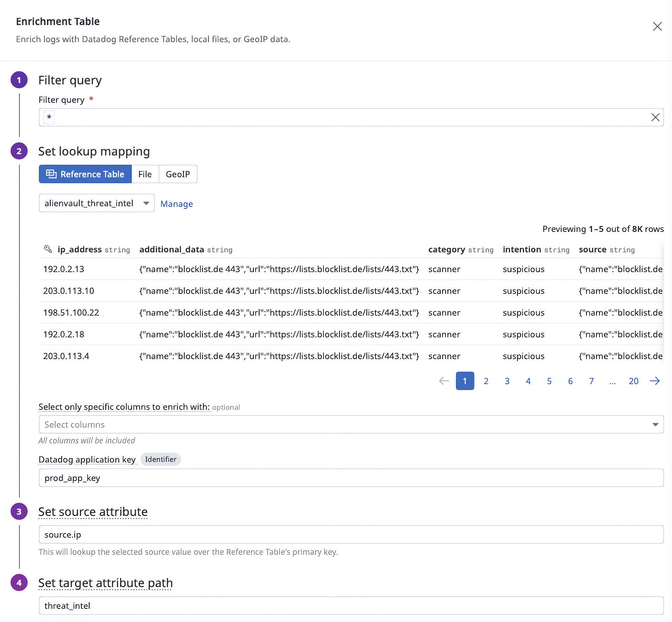672x622 pixels.
Task: Click the Identifier badge
Action: point(160,459)
